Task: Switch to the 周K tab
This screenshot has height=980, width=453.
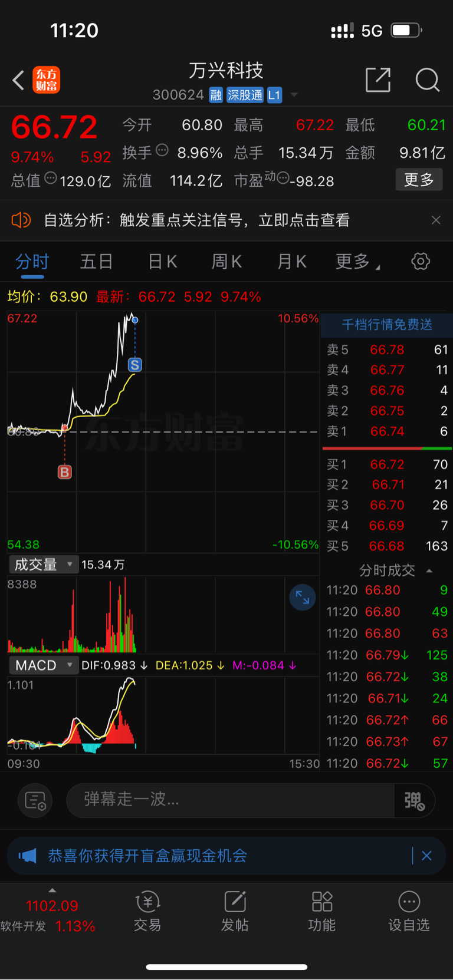Action: [x=226, y=261]
